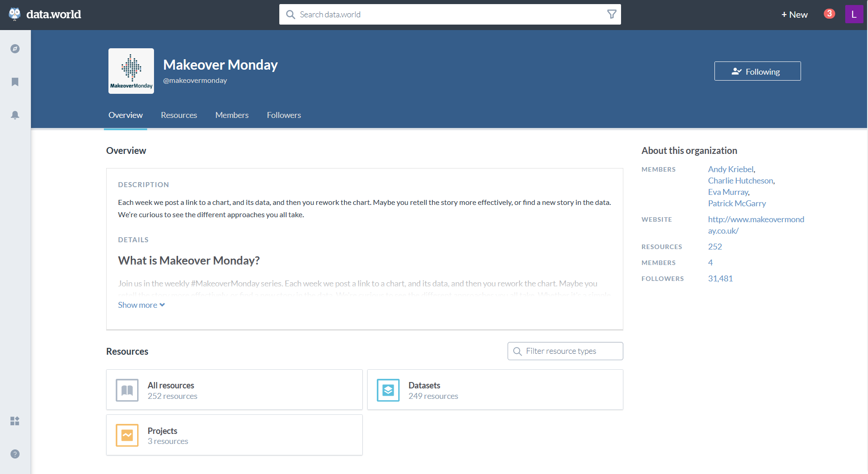Click the 31,481 followers count link
The image size is (868, 474).
coord(720,279)
